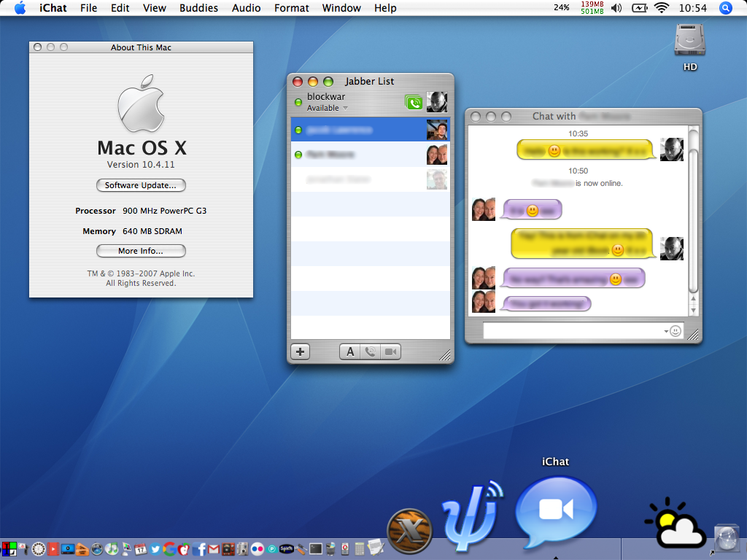This screenshot has width=747, height=560.
Task: Select the blue highlighted buddy row
Action: pyautogui.click(x=371, y=130)
